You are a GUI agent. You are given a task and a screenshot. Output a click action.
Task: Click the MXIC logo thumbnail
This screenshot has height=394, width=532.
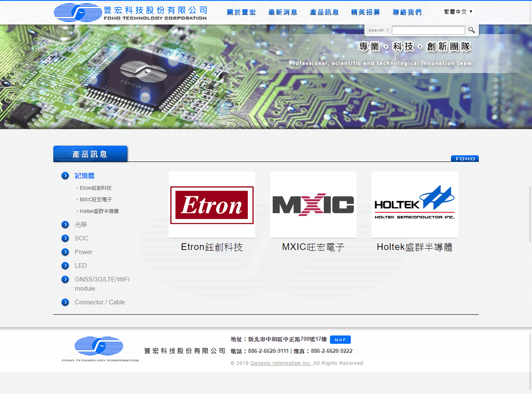(x=313, y=205)
